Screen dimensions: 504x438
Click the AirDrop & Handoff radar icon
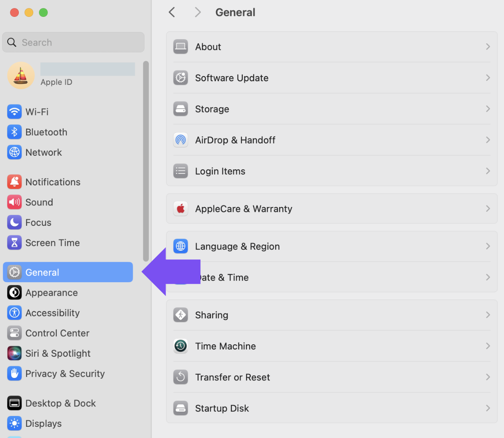(x=181, y=140)
